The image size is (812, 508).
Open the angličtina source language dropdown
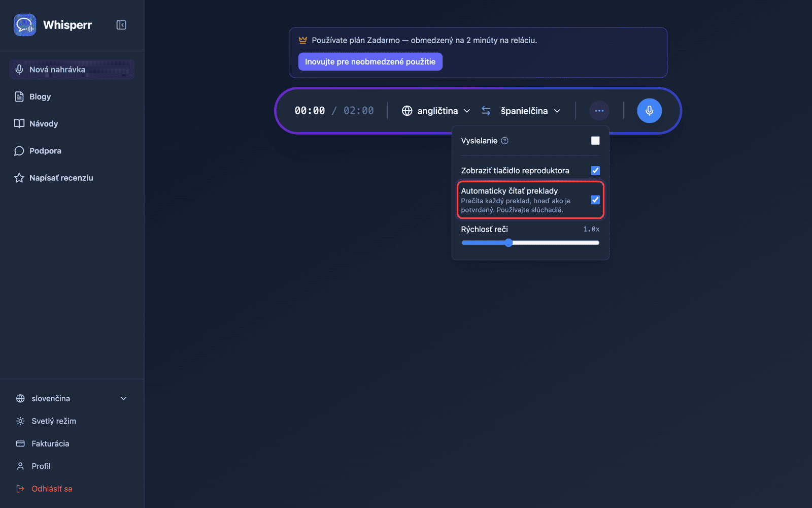point(436,111)
